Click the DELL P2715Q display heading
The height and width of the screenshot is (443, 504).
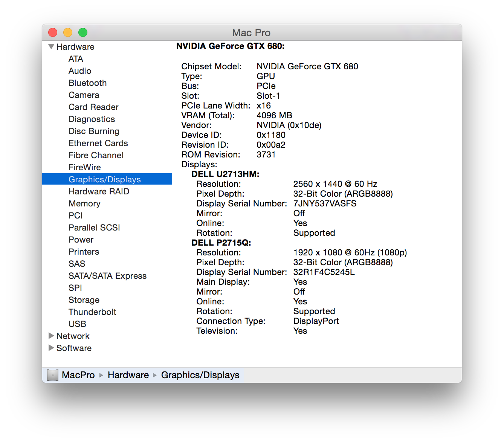(x=221, y=243)
